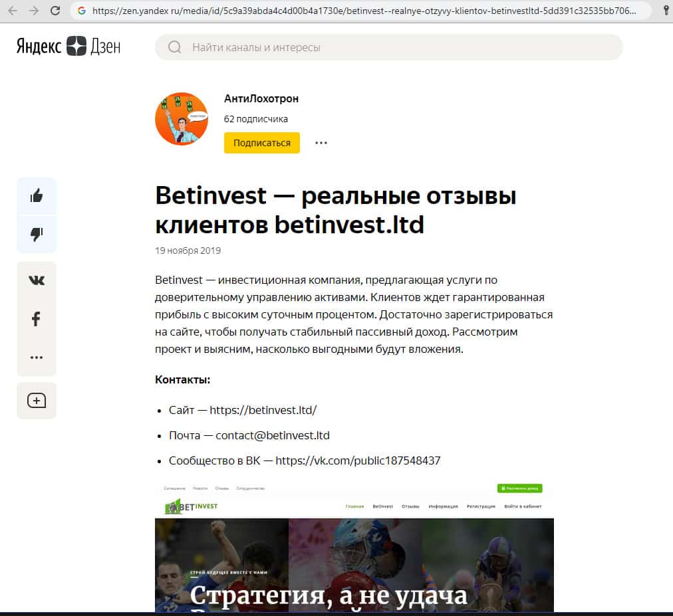Click the magnifier icon in the search box
The image size is (673, 616).
(x=175, y=47)
